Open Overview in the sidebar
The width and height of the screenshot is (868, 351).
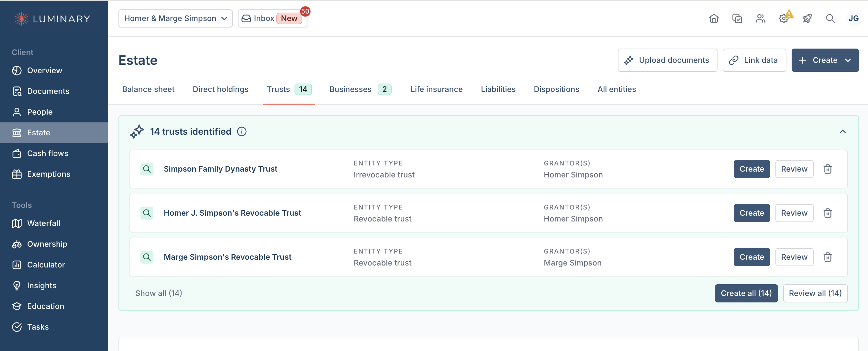(x=54, y=71)
